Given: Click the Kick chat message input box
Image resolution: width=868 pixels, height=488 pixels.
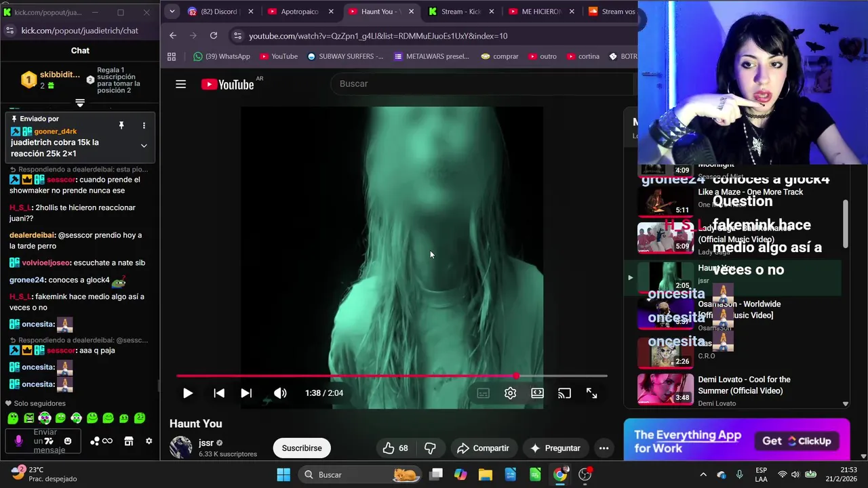Looking at the screenshot, I should (44, 441).
